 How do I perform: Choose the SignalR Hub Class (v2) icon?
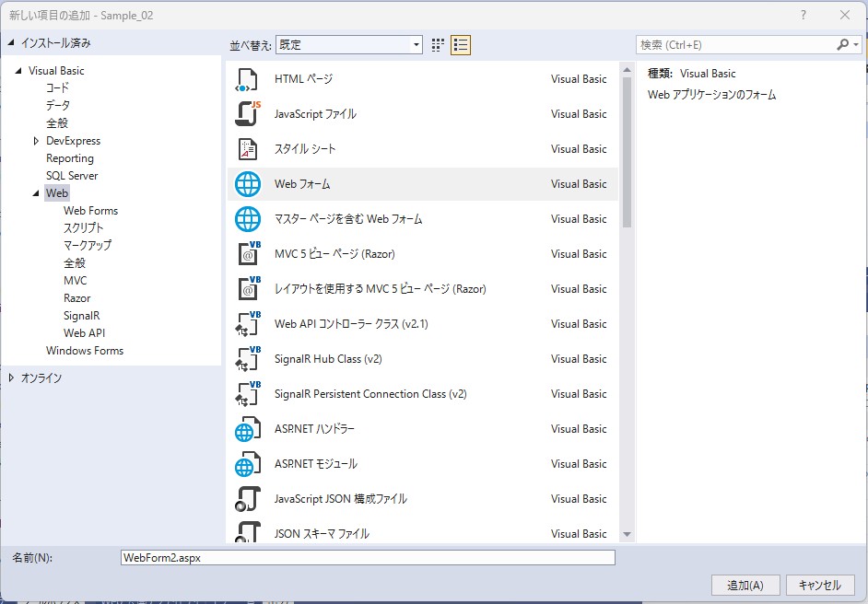pos(248,359)
